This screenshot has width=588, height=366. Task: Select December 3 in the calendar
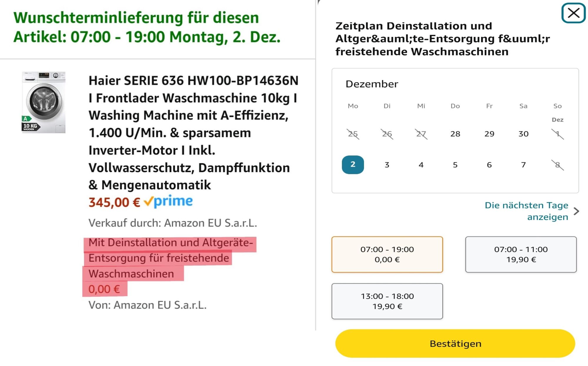click(x=387, y=165)
